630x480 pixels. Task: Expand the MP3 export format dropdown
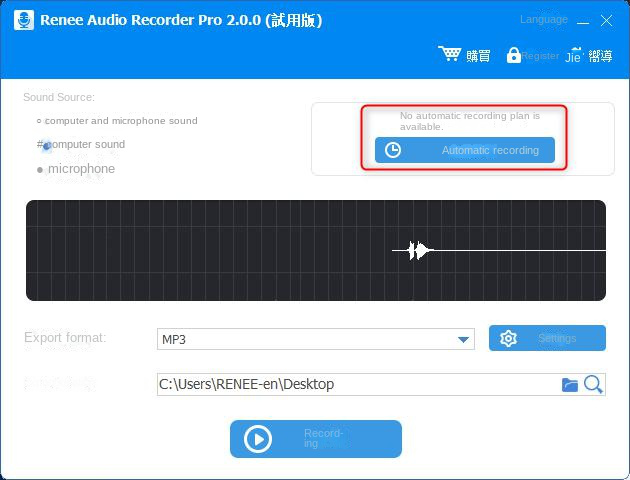point(464,339)
